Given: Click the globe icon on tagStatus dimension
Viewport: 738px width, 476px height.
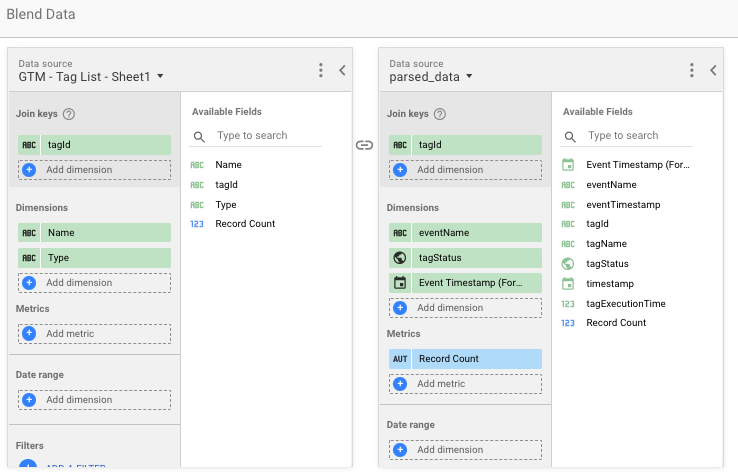Looking at the screenshot, I should 400,258.
